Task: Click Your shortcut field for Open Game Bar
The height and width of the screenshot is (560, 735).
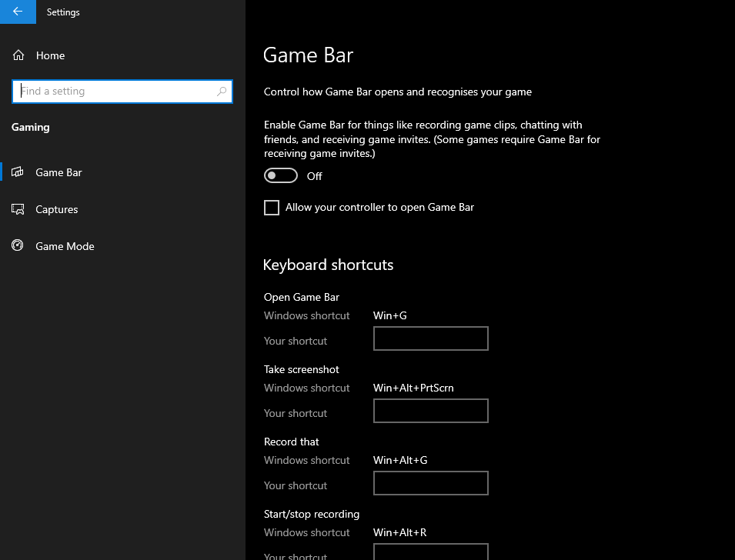Action: 431,338
